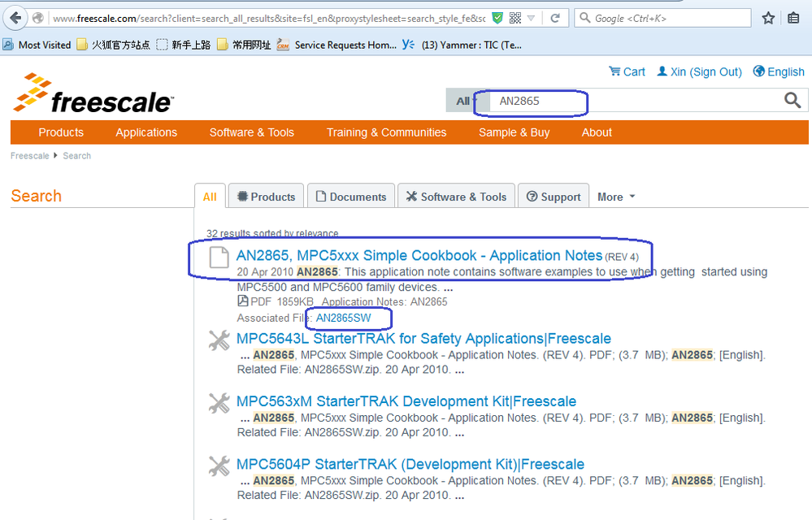Click the AN2865 site search field
812x520 pixels.
point(634,101)
